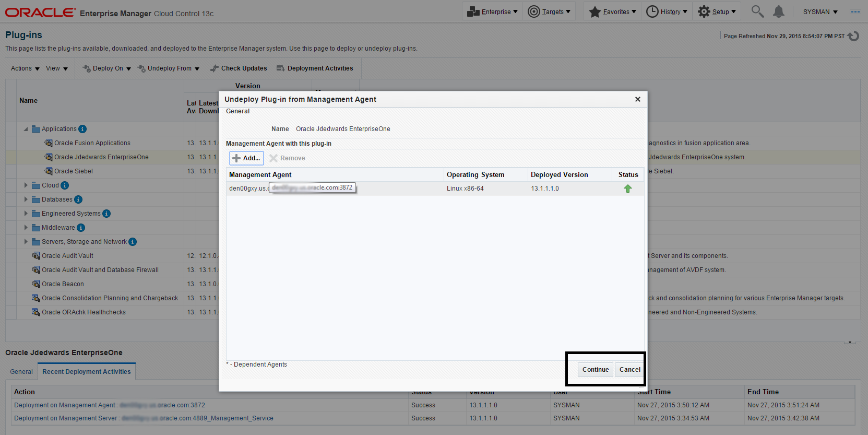Switch to the General tab
Image resolution: width=868 pixels, height=435 pixels.
click(x=21, y=372)
